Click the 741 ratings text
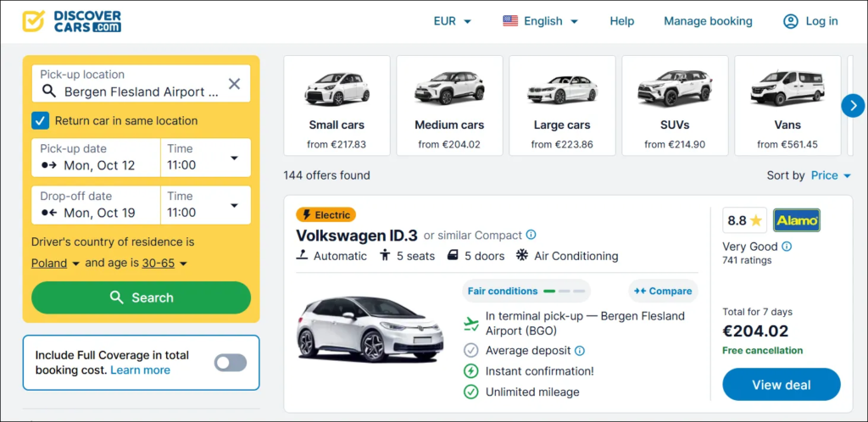The width and height of the screenshot is (868, 422). coord(747,260)
